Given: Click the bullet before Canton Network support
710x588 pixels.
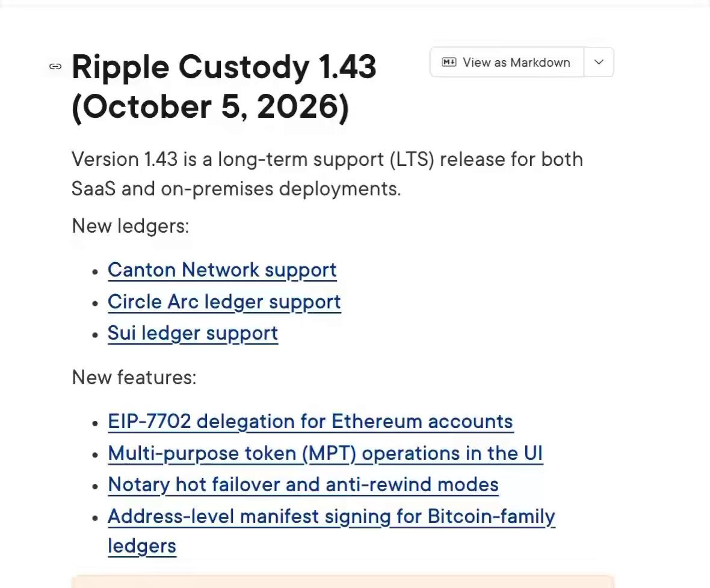Looking at the screenshot, I should [94, 271].
